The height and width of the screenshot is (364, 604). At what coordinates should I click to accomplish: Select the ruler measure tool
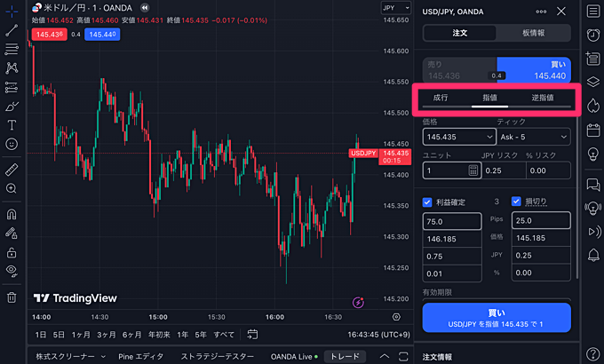[12, 170]
